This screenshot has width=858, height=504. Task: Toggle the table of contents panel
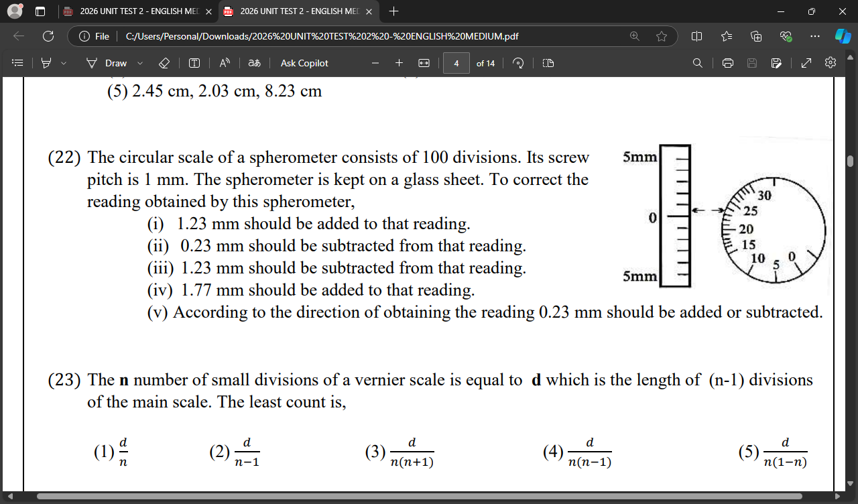[x=18, y=63]
